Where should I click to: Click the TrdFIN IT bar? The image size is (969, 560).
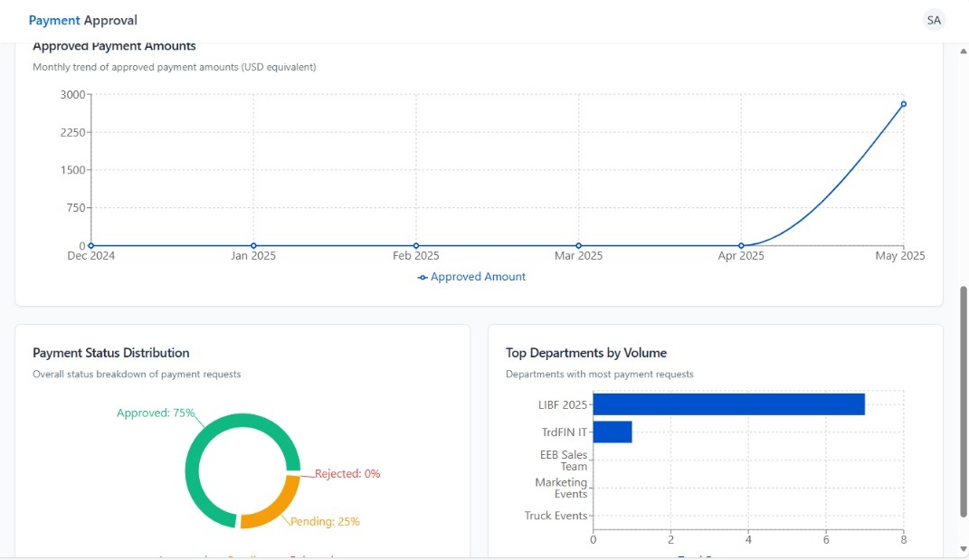[x=612, y=432]
